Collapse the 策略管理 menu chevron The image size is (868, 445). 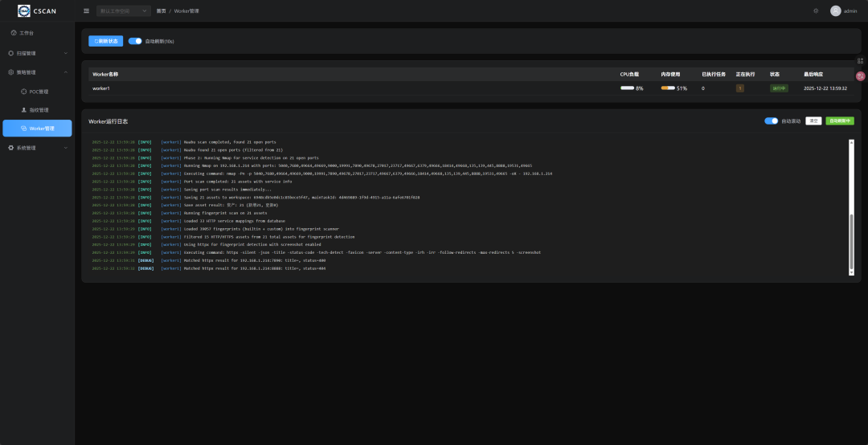[66, 72]
